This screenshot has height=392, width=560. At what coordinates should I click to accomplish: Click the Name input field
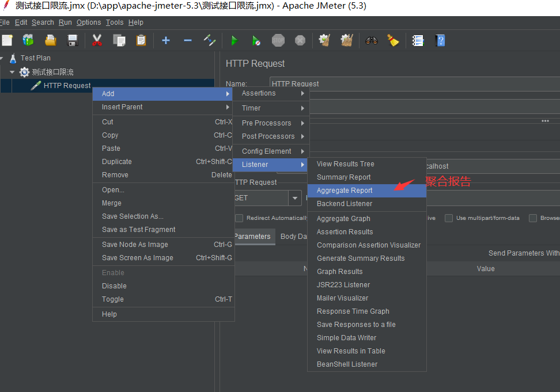415,83
